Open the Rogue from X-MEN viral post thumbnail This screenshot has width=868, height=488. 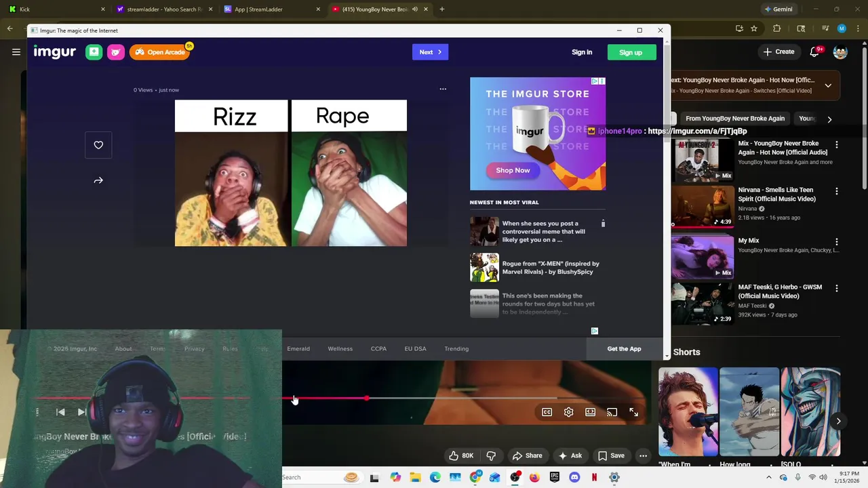(x=484, y=268)
